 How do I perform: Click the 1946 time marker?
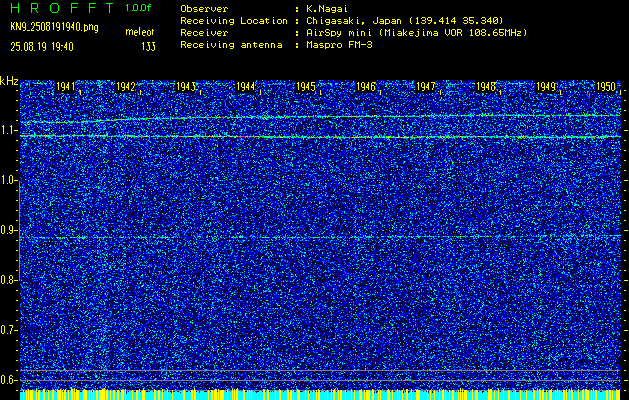365,87
